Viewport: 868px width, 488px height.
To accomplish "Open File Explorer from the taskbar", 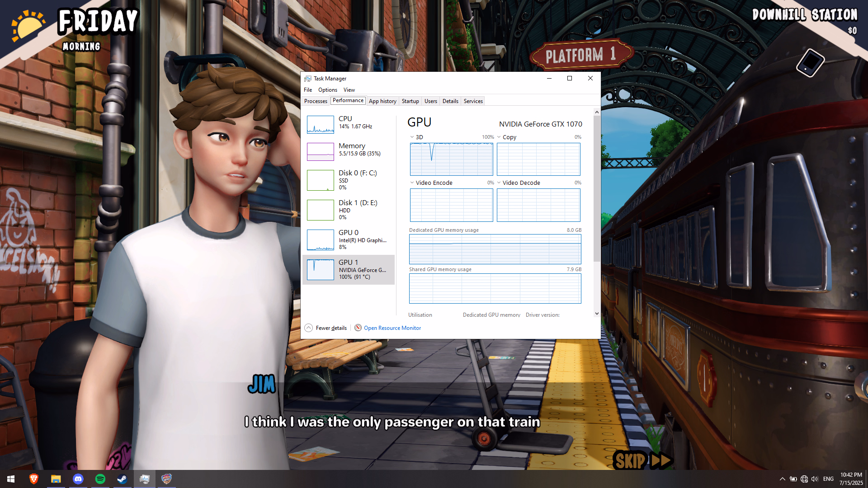I will [56, 479].
